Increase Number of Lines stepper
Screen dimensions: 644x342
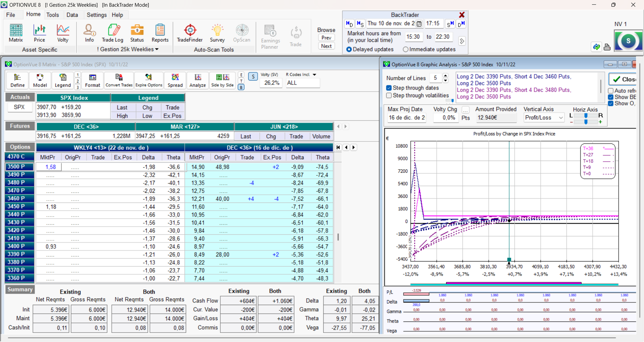pos(446,76)
